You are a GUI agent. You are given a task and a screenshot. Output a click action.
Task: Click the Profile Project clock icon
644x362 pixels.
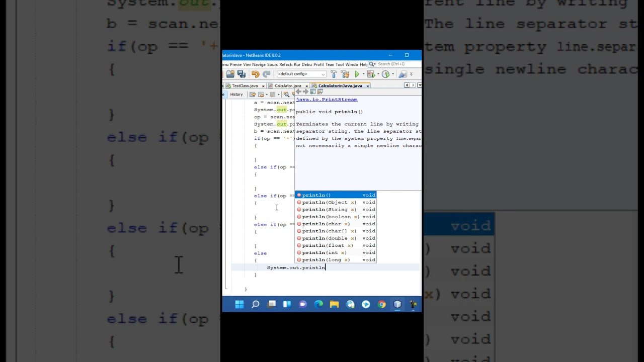click(385, 74)
